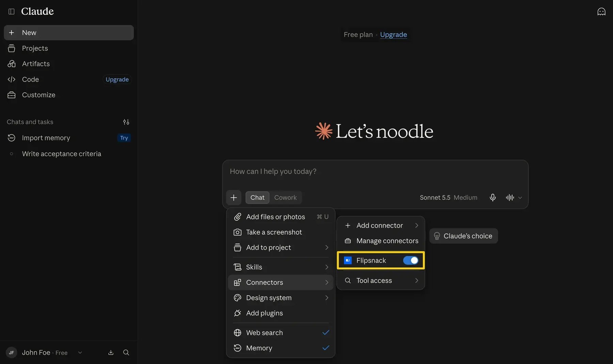Click the Projects sidebar icon

(x=12, y=48)
